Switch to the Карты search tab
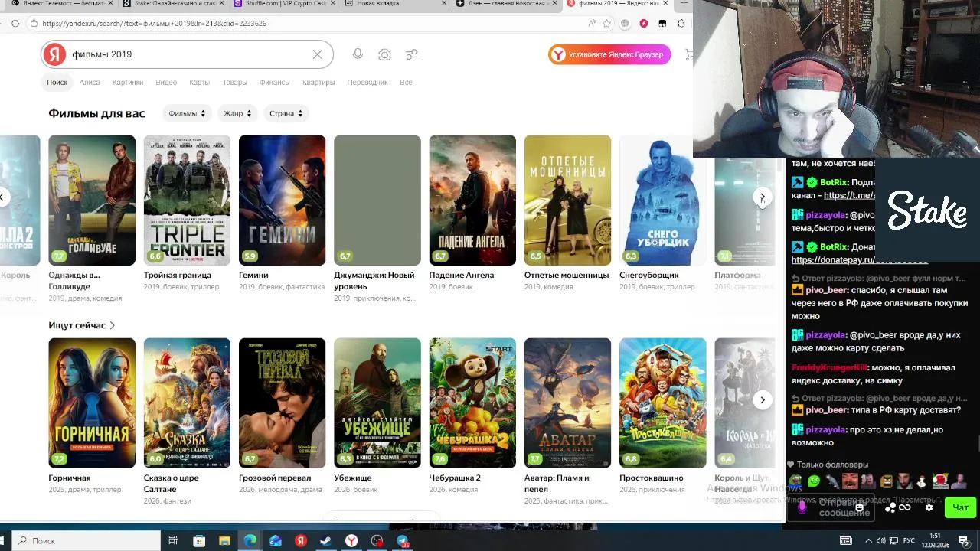This screenshot has width=980, height=551. tap(199, 82)
